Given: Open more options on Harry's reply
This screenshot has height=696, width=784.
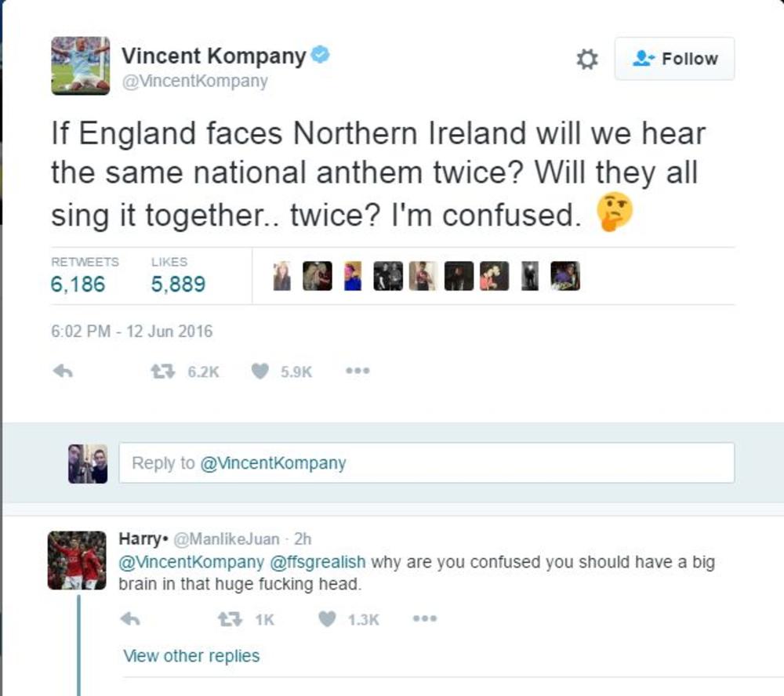Looking at the screenshot, I should 424,619.
